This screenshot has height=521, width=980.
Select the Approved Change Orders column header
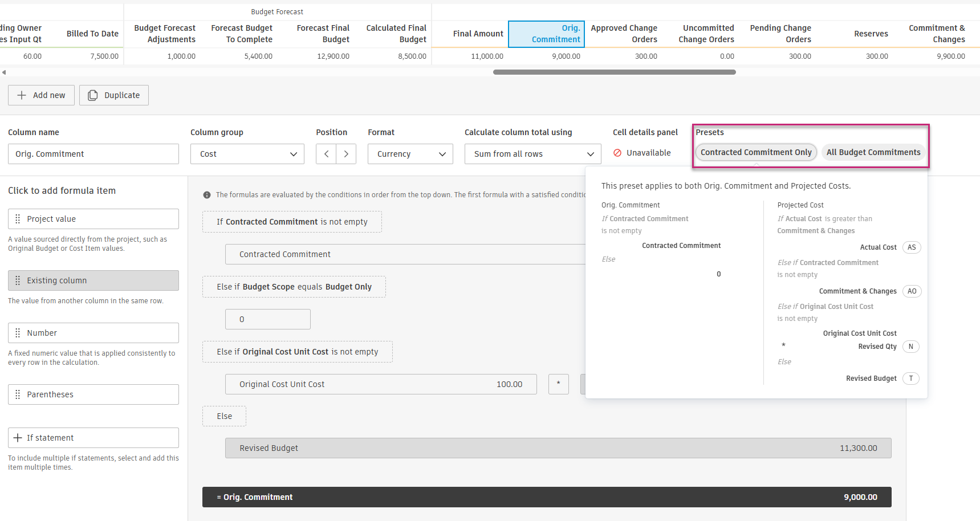(x=623, y=34)
